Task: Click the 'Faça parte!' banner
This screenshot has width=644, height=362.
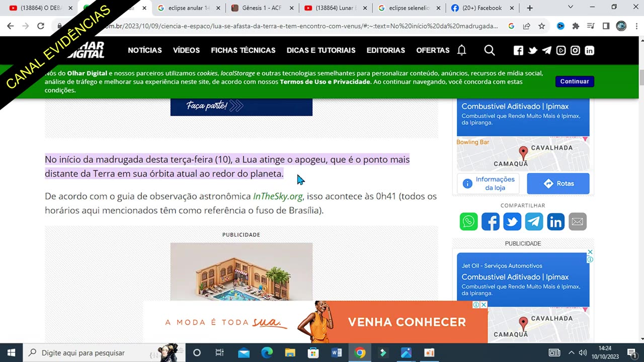Action: pos(242,107)
